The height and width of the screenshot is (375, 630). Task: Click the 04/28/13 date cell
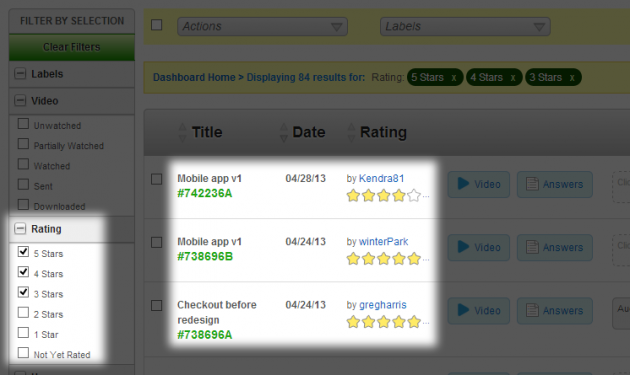305,178
